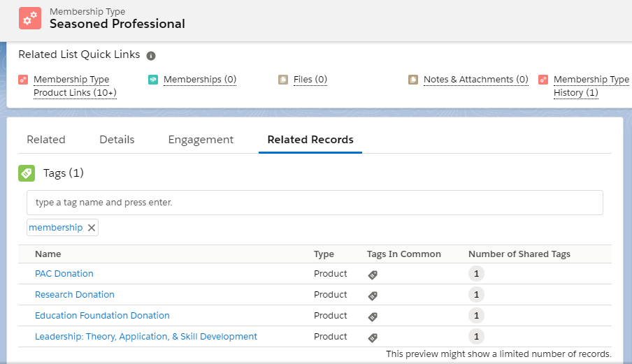Open Notes & Attachments (0) link
632x364 pixels.
coord(475,80)
